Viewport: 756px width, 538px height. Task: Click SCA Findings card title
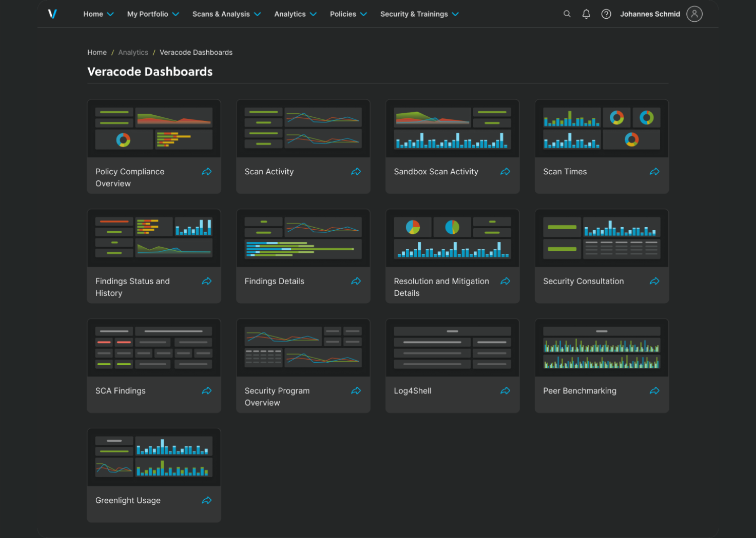click(120, 391)
